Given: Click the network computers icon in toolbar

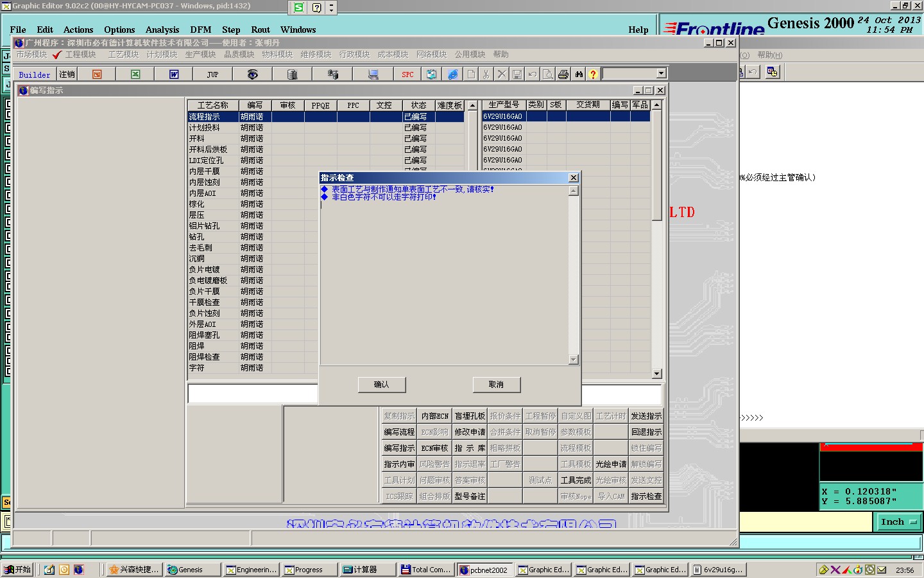Looking at the screenshot, I should pos(332,74).
